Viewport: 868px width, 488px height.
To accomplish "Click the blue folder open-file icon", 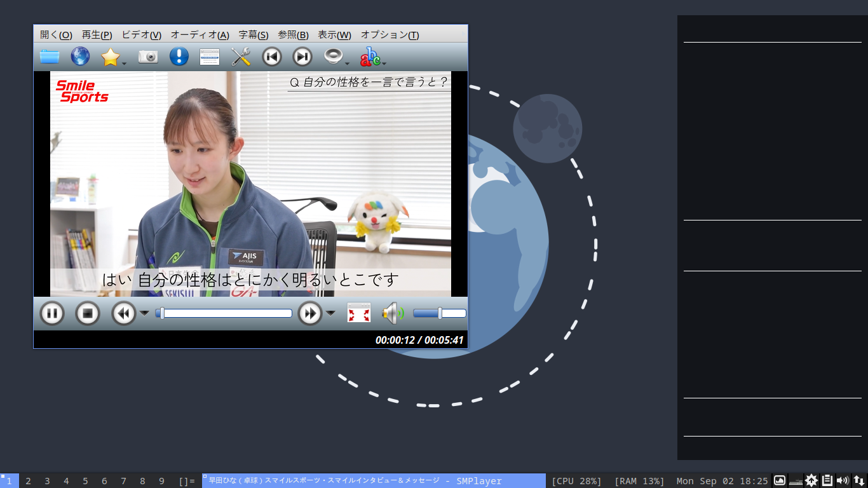I will [50, 57].
